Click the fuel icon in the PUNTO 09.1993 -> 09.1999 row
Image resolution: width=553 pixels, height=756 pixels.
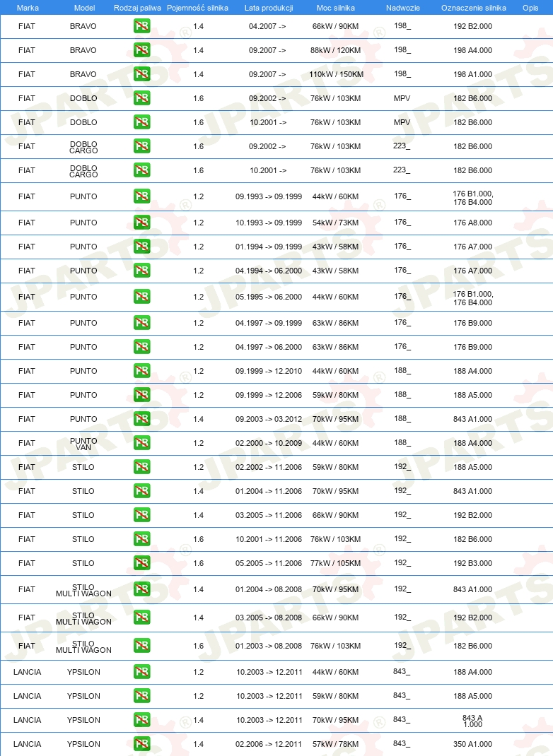(142, 196)
